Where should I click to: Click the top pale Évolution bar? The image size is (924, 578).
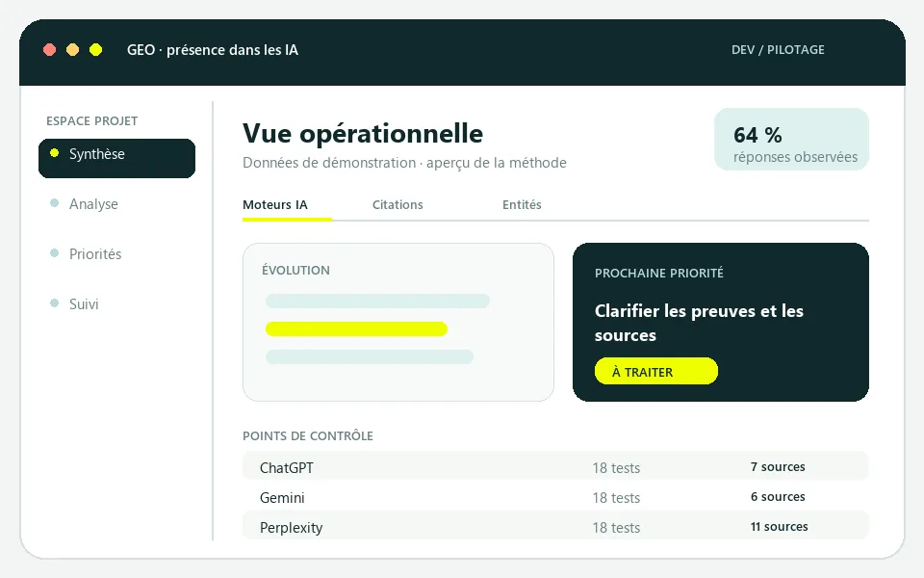coord(377,302)
